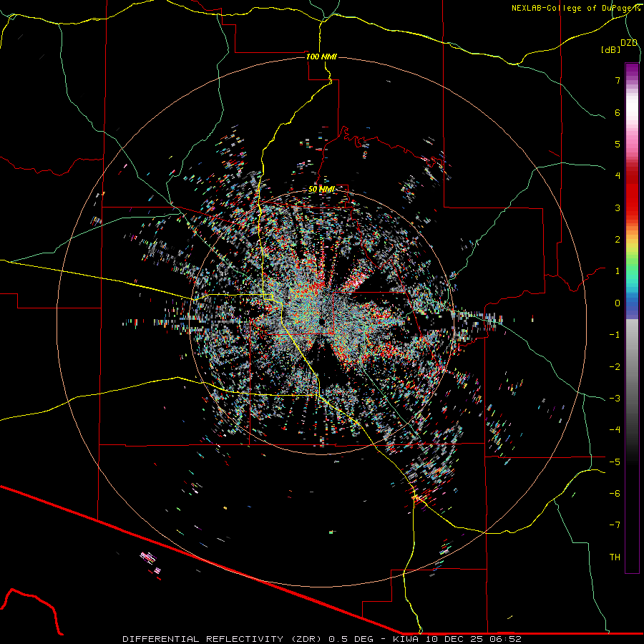Click the "100 NMI" range ring label
The width and height of the screenshot is (644, 644).
coord(321,57)
